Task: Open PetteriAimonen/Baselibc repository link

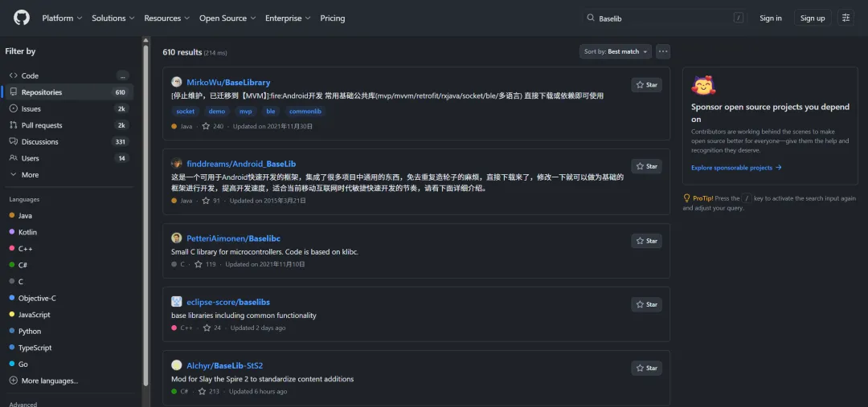Action: tap(234, 238)
